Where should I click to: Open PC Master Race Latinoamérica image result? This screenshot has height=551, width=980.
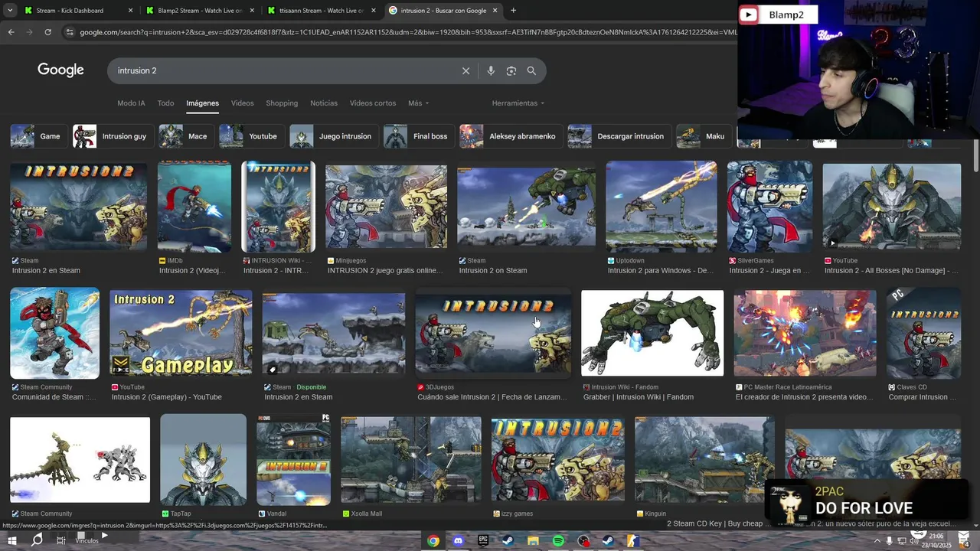pos(805,333)
